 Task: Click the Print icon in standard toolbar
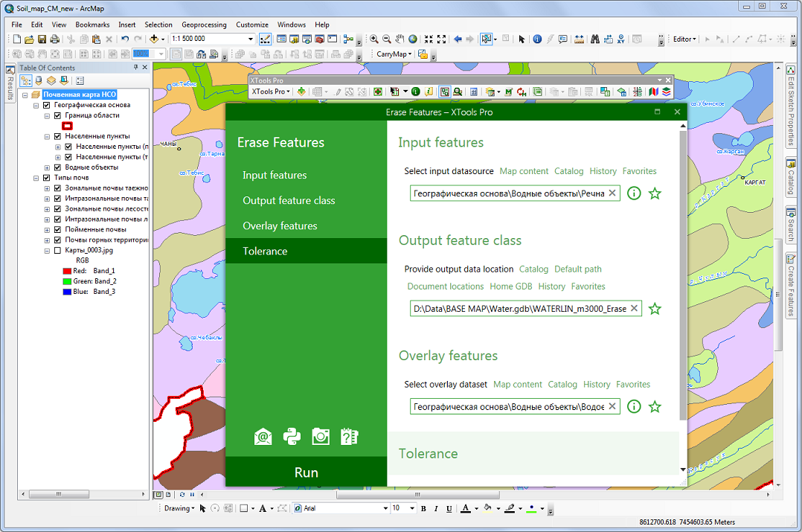55,39
